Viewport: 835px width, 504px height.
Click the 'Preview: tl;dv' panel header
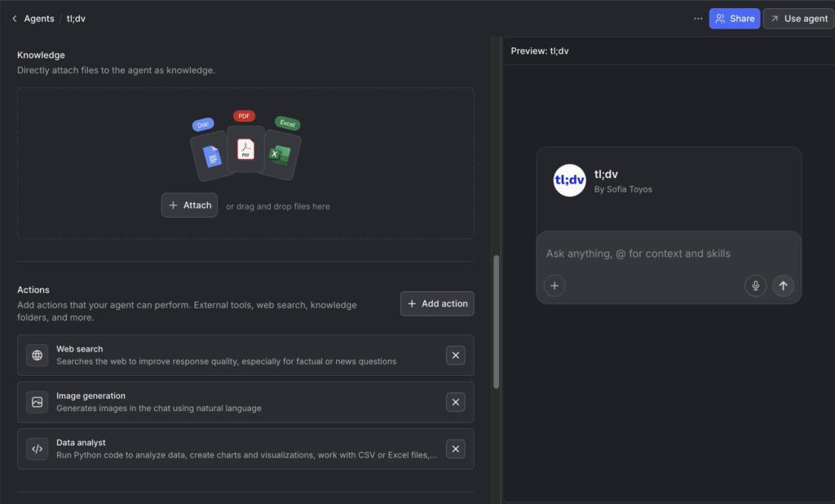pos(540,51)
